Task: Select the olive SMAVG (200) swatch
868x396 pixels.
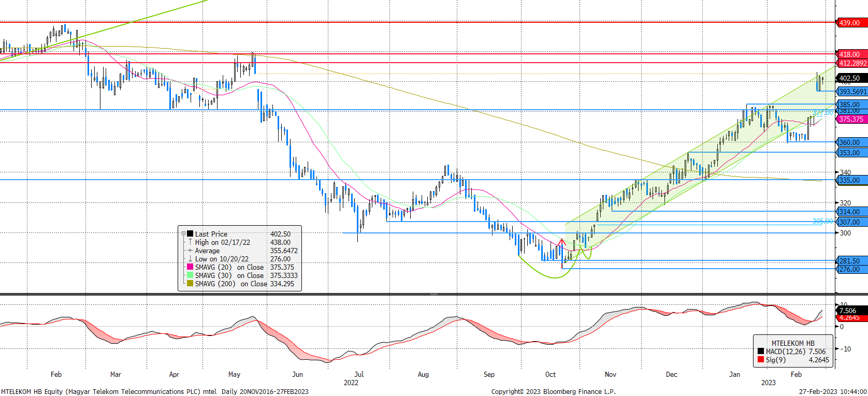Action: point(190,284)
